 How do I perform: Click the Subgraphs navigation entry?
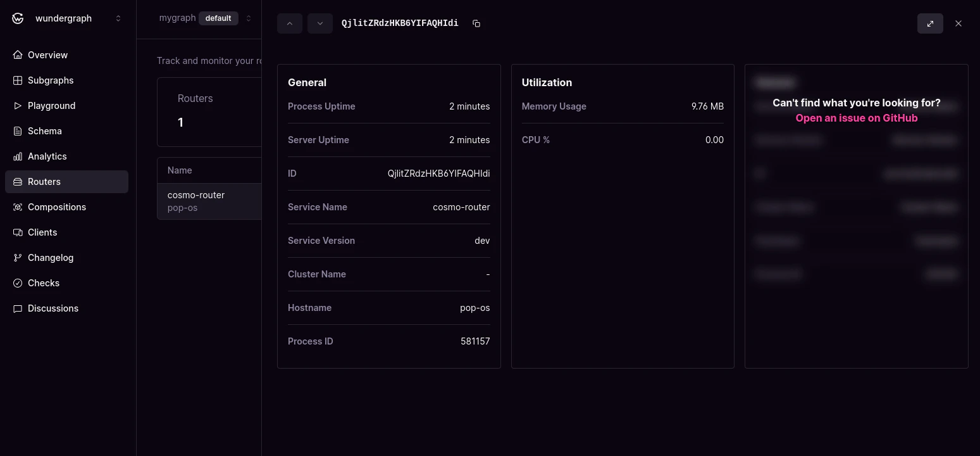(50, 80)
